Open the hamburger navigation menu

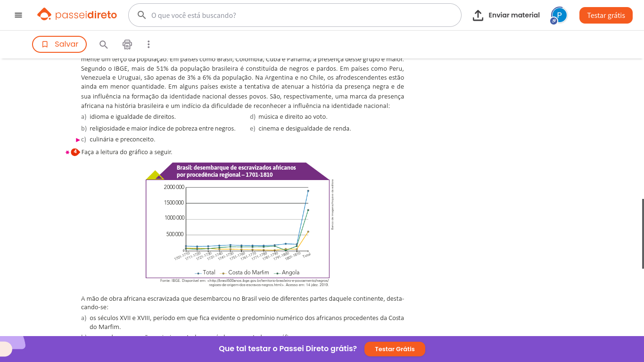click(18, 15)
